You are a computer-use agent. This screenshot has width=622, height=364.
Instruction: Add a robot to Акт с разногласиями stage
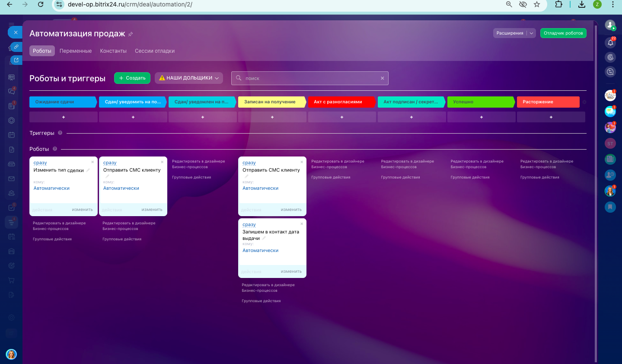click(x=342, y=117)
